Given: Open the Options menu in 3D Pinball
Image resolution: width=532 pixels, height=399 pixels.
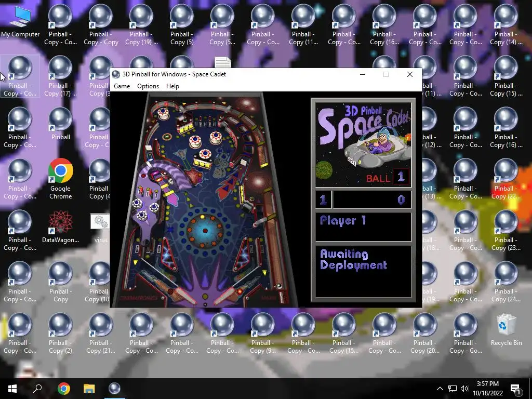Looking at the screenshot, I should (x=148, y=86).
